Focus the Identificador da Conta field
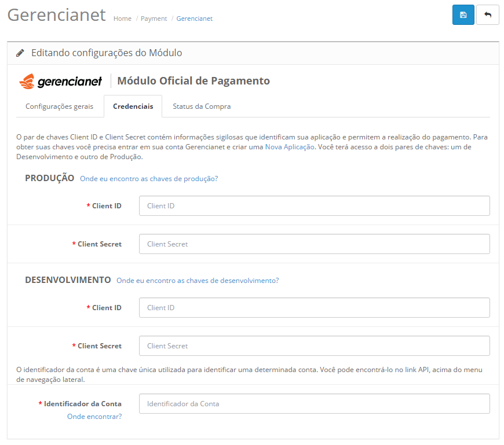The image size is (504, 445). pyautogui.click(x=314, y=404)
